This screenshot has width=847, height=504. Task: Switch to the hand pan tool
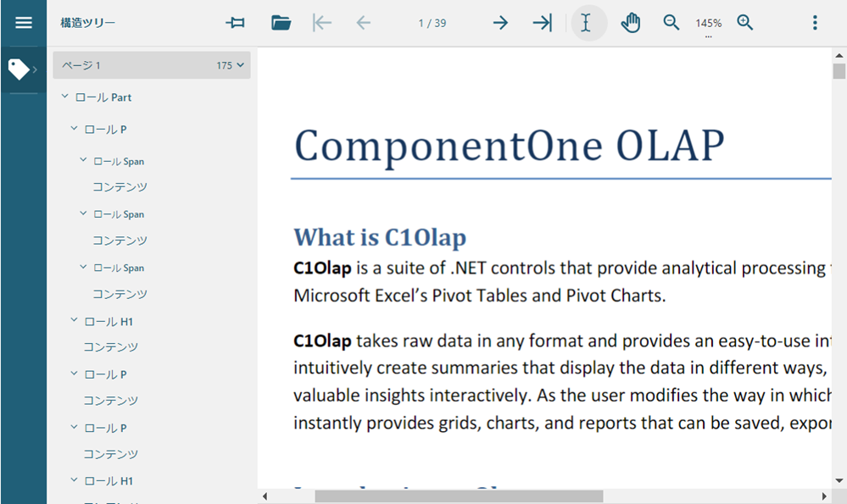(631, 23)
